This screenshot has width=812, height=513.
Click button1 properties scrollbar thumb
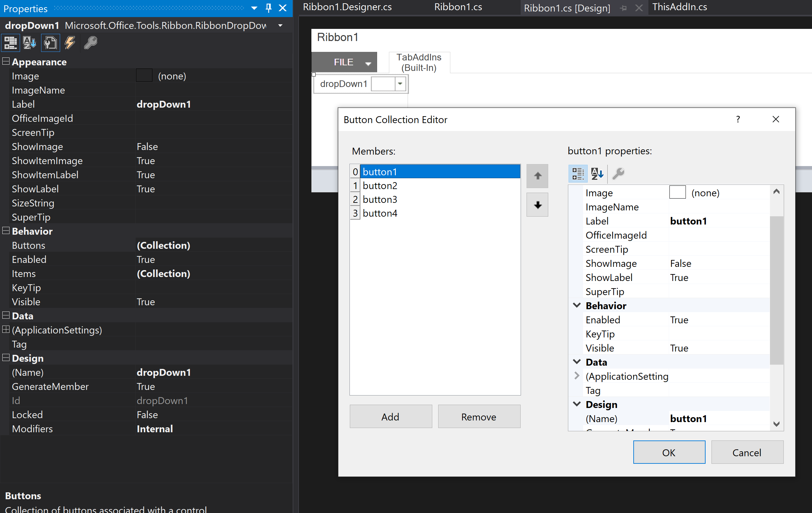coord(777,290)
